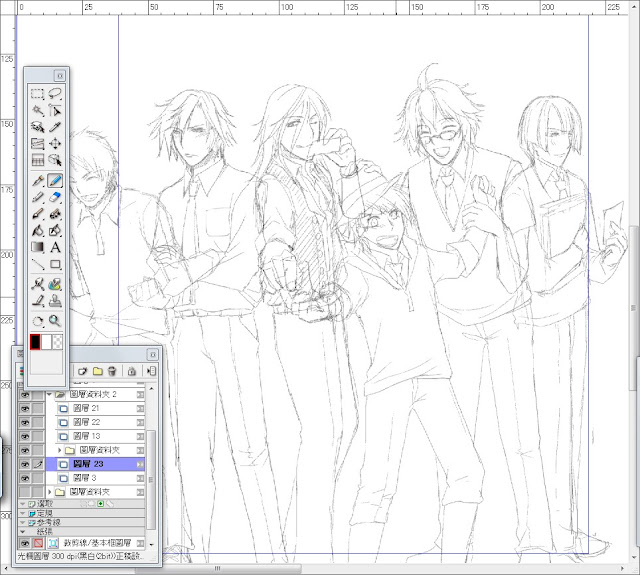
Task: Open properties arrow for 圖層 3
Action: (x=140, y=478)
